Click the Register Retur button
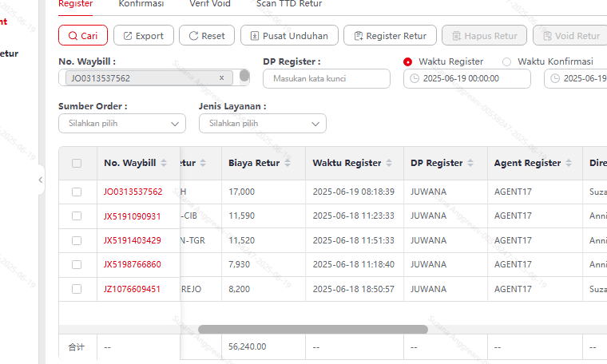The width and height of the screenshot is (607, 364). (391, 36)
